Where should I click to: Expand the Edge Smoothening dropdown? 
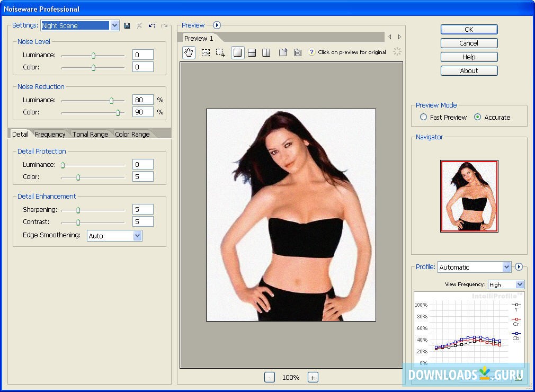[137, 236]
